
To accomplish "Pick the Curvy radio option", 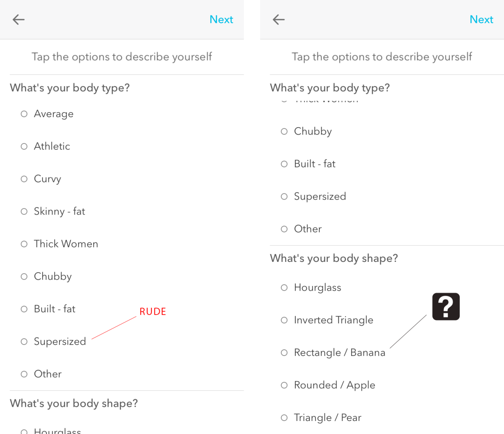I will tap(24, 179).
